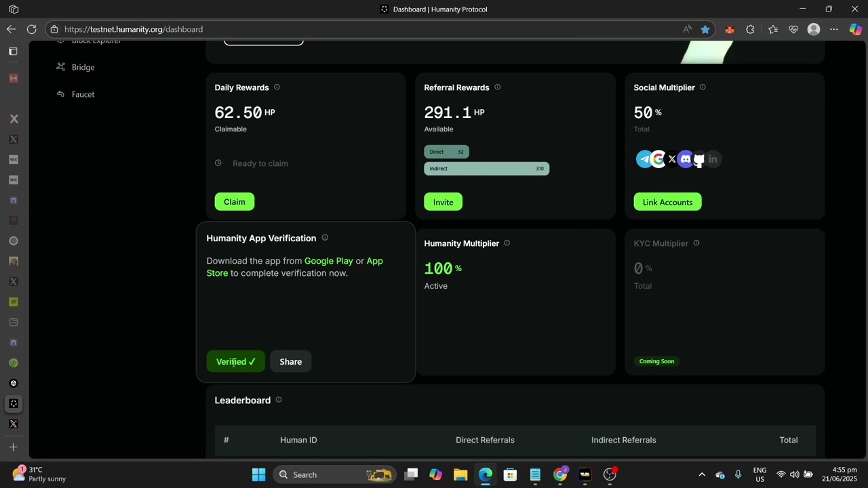The image size is (868, 488).
Task: Open Settings and more menu
Action: tap(835, 29)
